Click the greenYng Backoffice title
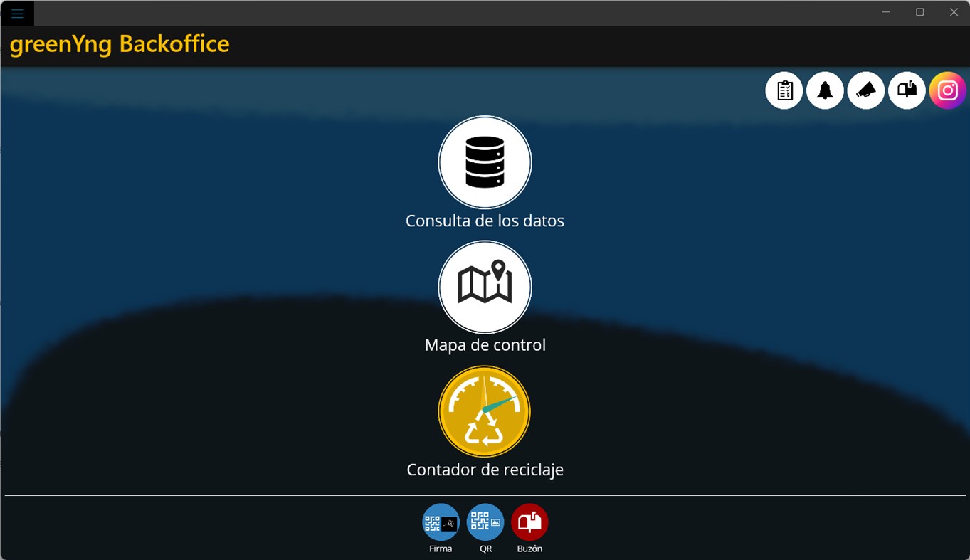Screen dimensions: 970x560 119,44
